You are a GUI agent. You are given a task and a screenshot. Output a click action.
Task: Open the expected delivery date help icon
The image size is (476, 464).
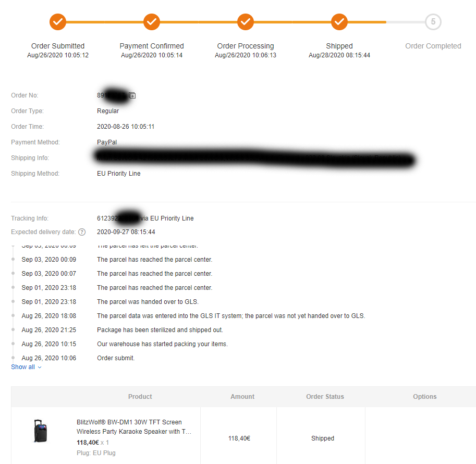tap(82, 232)
